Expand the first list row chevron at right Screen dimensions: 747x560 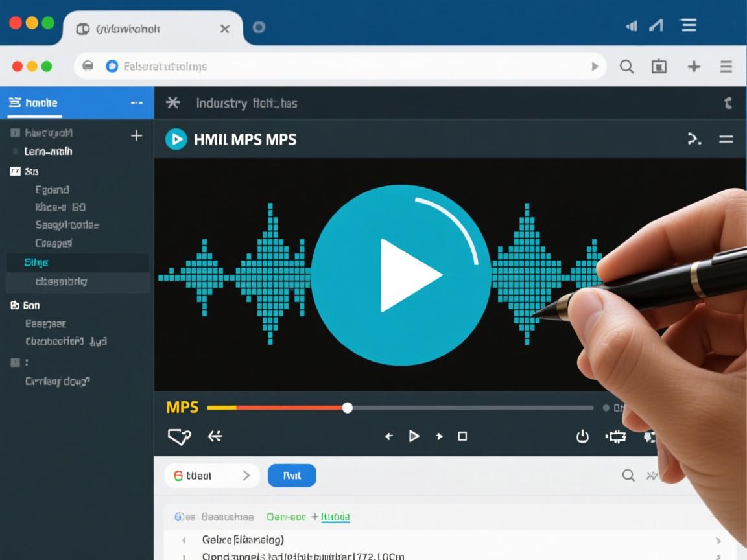point(718,540)
